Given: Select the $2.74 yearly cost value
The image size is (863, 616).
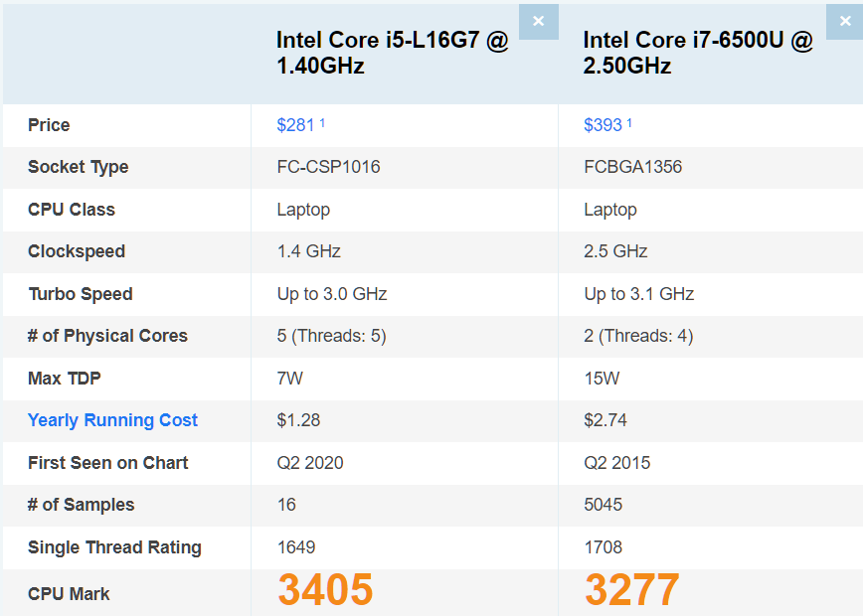Looking at the screenshot, I should [605, 420].
